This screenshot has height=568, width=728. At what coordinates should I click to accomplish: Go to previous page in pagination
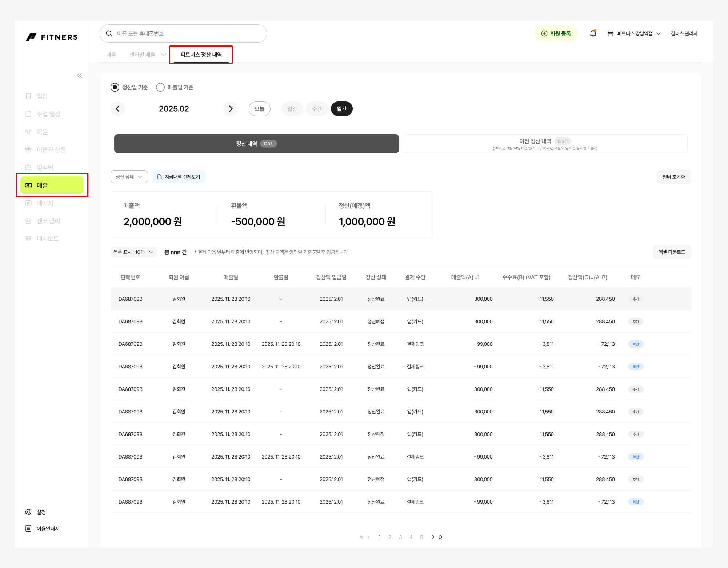click(x=369, y=537)
